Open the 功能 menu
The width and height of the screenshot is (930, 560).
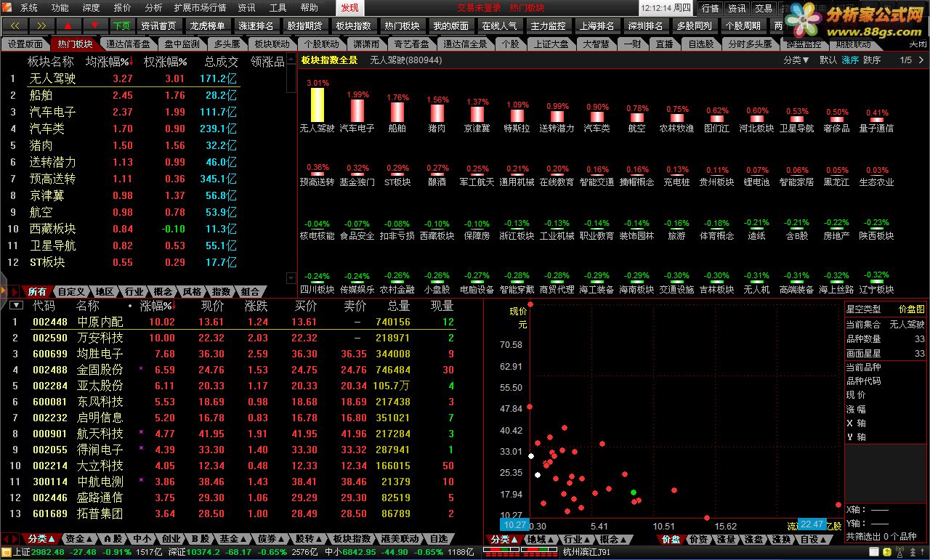(x=60, y=8)
